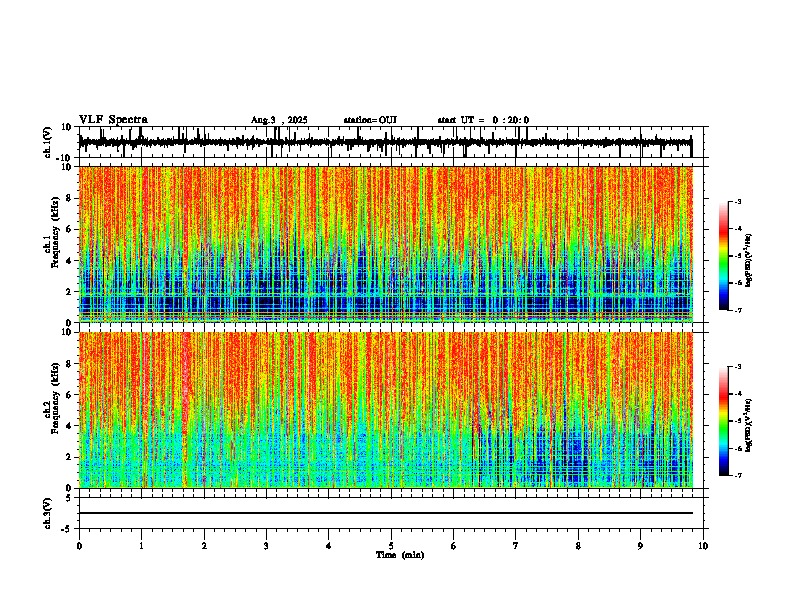Click the ch.2 "Frequency (kHz)" axis label

pyautogui.click(x=55, y=398)
